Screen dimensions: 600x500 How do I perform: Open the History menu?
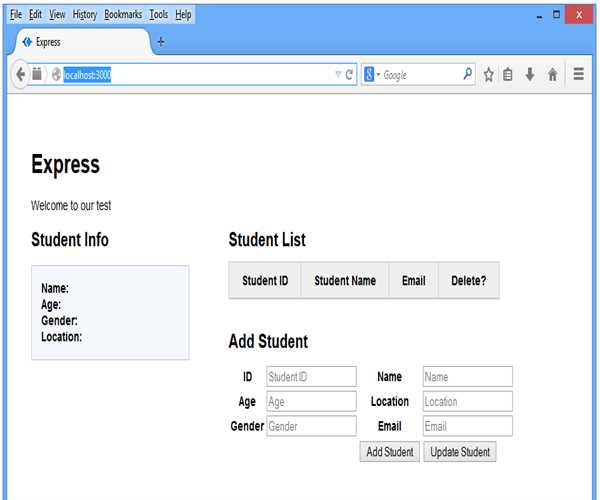[85, 15]
